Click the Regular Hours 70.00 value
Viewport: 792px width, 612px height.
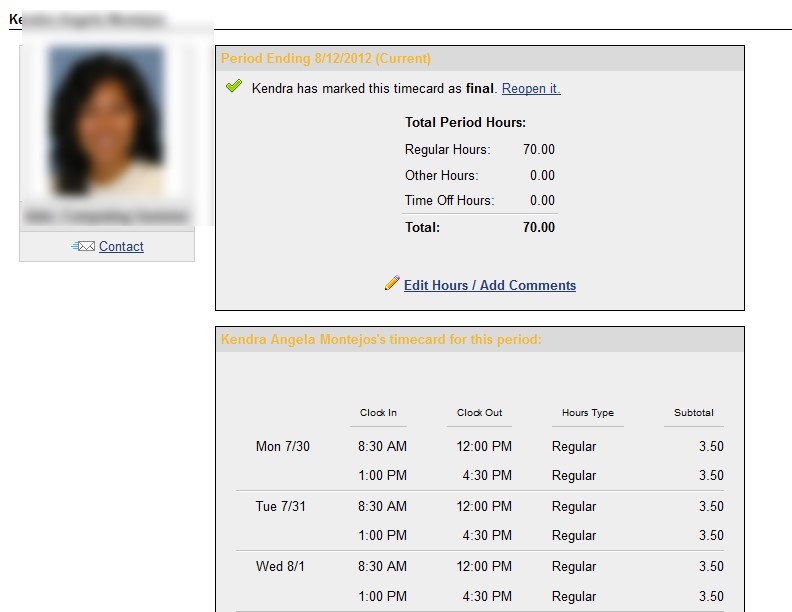pos(538,149)
